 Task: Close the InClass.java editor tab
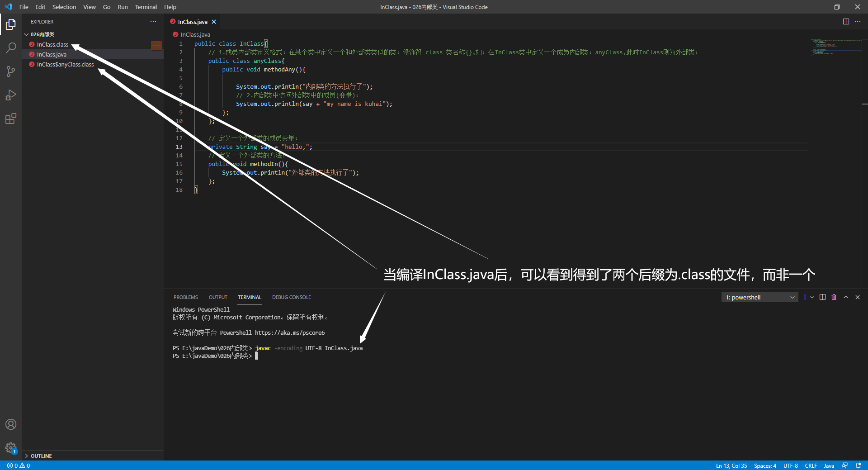coord(214,22)
